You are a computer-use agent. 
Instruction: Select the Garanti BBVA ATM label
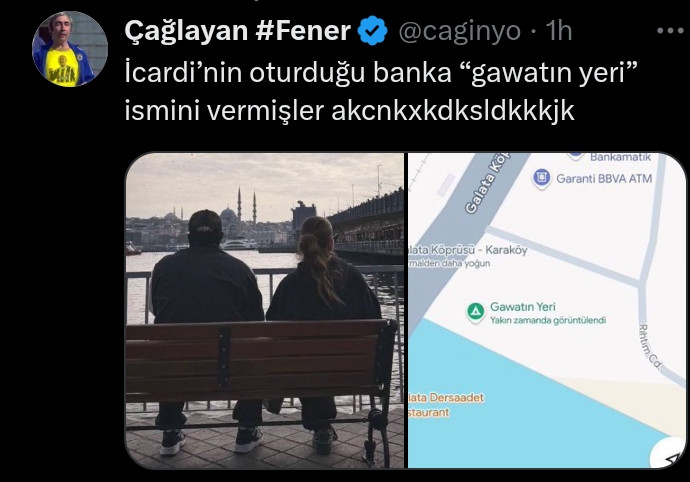pyautogui.click(x=604, y=179)
